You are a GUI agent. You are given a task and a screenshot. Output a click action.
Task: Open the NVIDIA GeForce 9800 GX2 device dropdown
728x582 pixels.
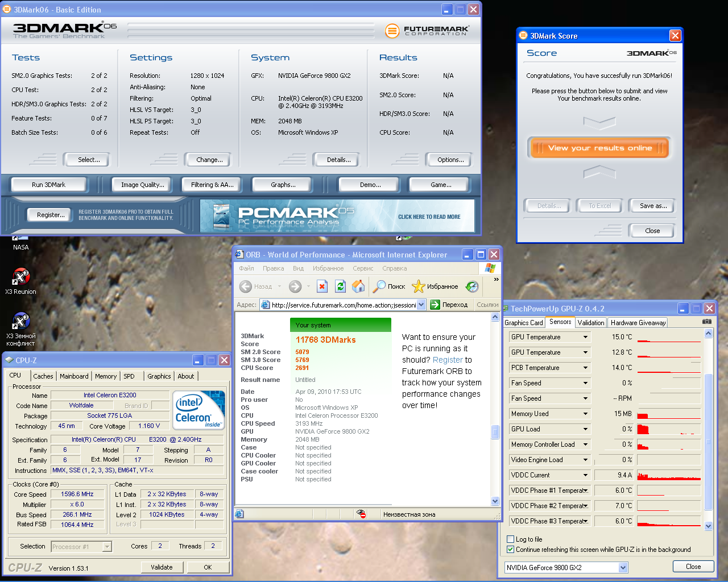click(x=623, y=567)
